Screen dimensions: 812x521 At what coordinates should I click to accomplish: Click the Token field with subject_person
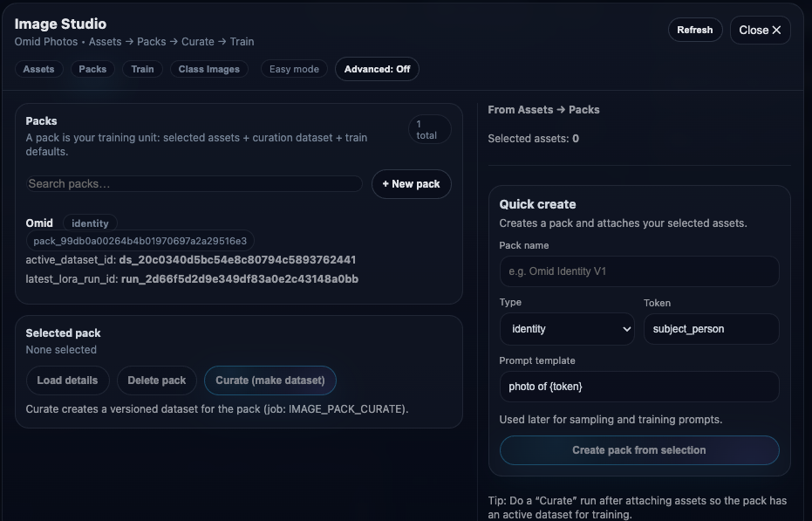(x=711, y=329)
